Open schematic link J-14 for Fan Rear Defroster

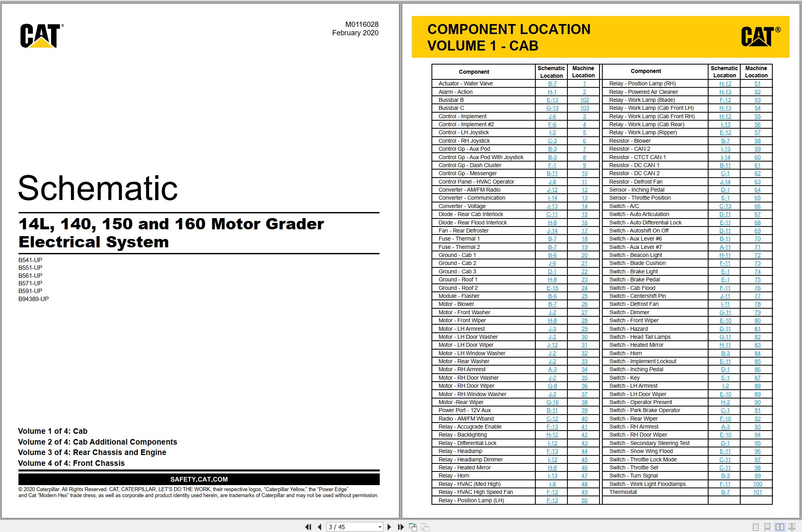coord(552,231)
